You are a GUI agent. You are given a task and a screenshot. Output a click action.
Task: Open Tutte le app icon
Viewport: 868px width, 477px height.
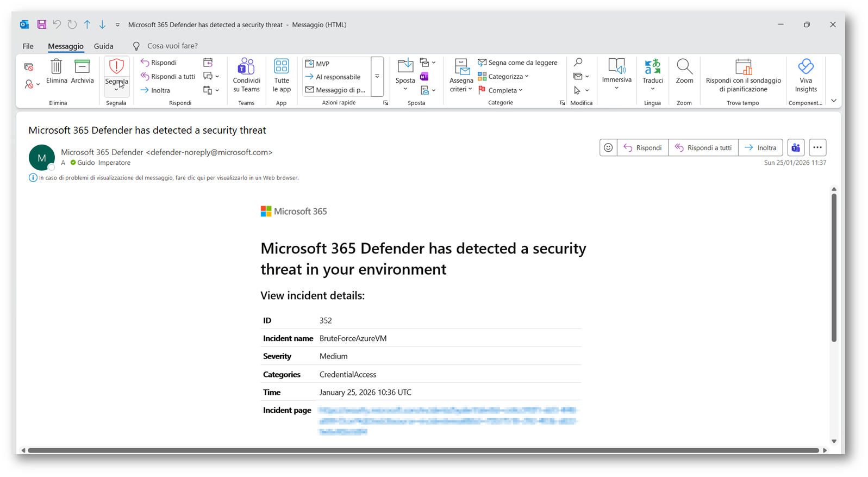click(281, 75)
